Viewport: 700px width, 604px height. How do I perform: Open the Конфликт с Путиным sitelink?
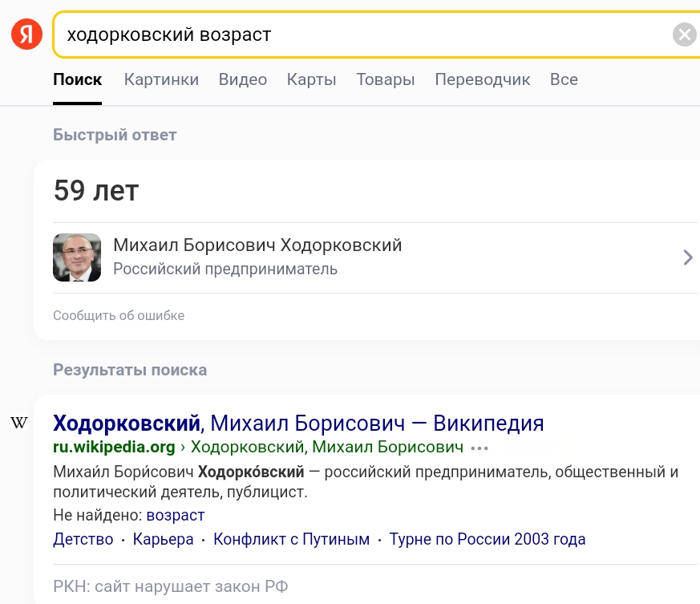291,539
